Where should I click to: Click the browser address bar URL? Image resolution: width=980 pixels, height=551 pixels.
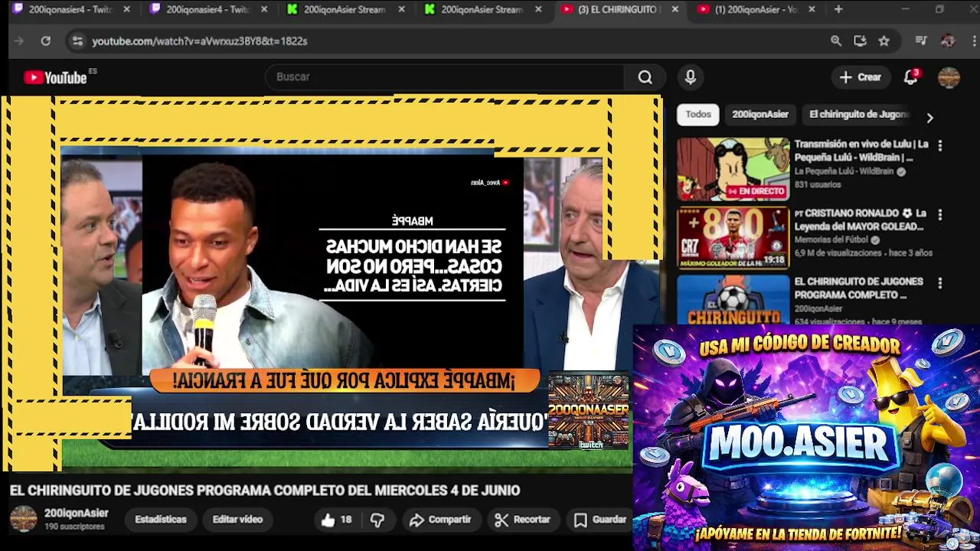coord(200,41)
